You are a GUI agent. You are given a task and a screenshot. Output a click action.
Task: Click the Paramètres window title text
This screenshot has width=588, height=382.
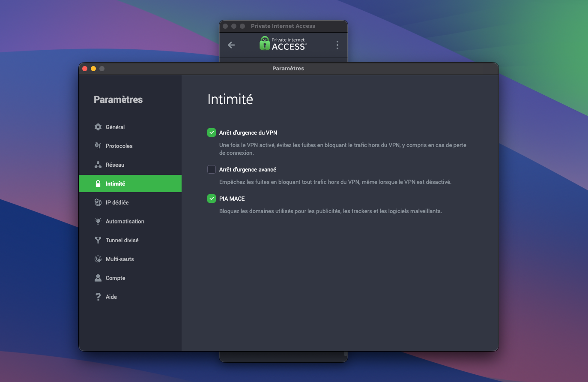pyautogui.click(x=288, y=69)
